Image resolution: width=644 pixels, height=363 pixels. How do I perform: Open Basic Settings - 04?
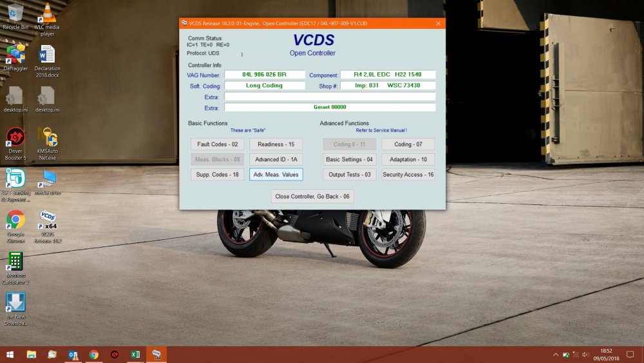350,159
